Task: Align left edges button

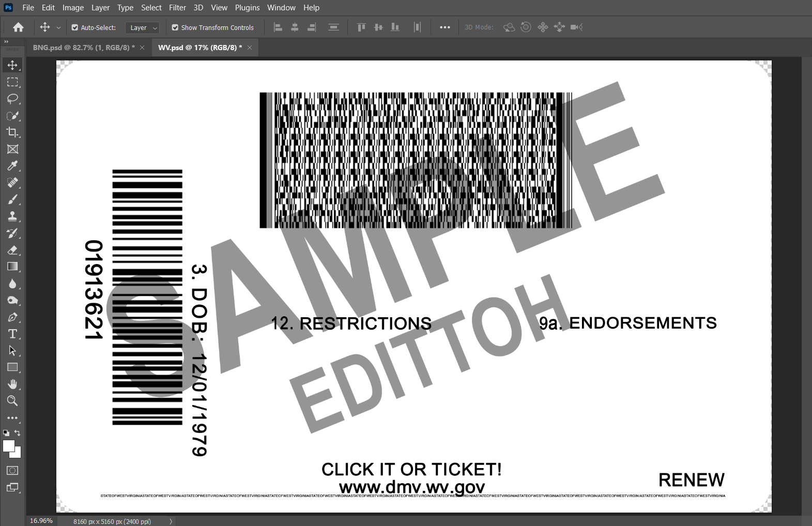Action: [278, 27]
